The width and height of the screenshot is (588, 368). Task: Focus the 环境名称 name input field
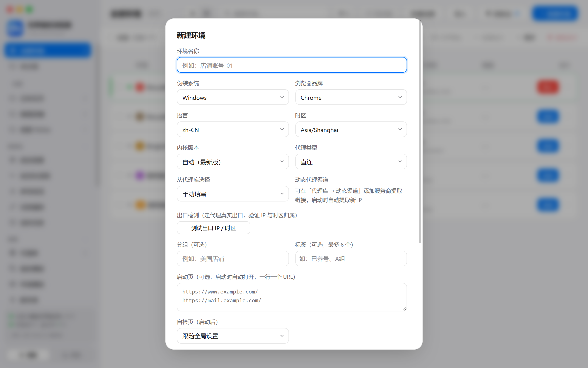click(x=291, y=65)
